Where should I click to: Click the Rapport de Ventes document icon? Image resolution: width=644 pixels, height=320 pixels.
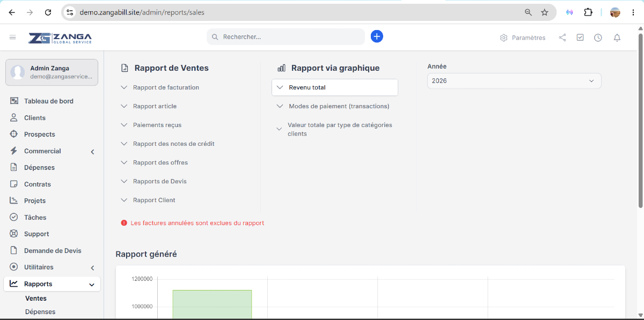pyautogui.click(x=125, y=68)
